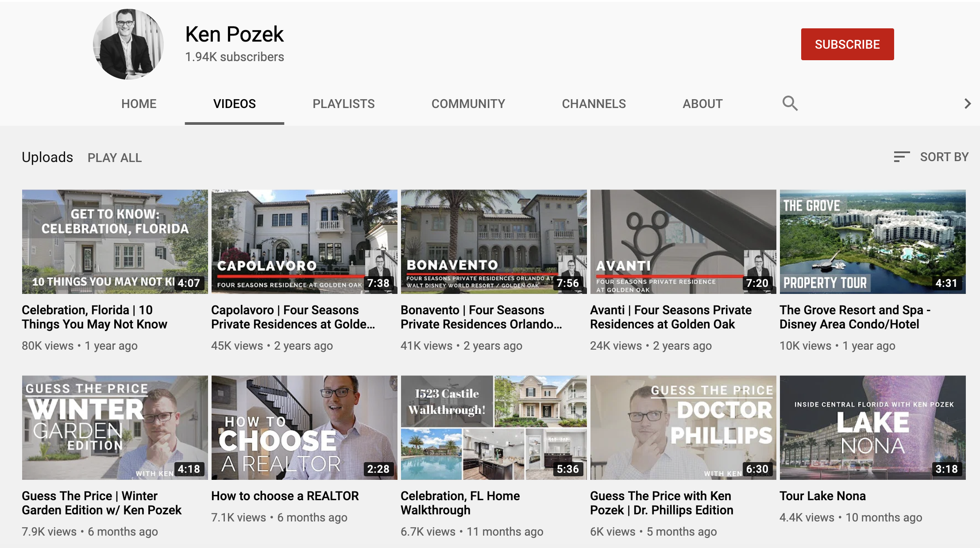Open How to Choose a Realtor thumbnail
This screenshot has height=548, width=980.
pos(305,428)
